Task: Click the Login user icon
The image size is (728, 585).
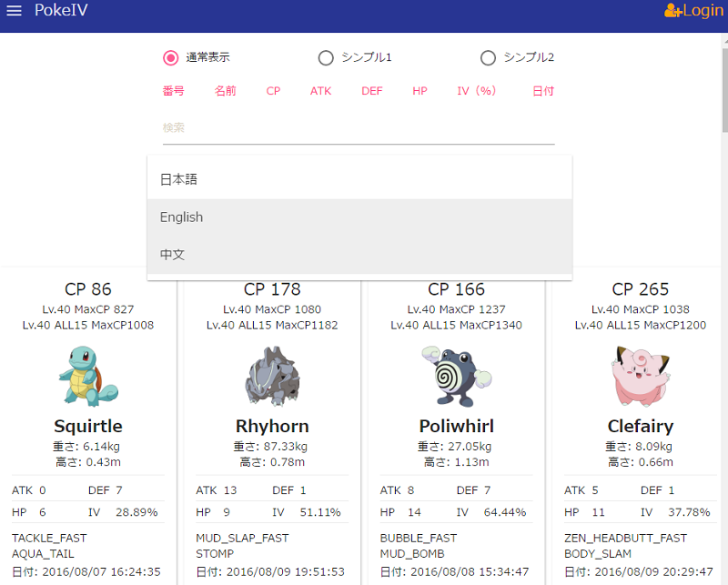Action: click(673, 11)
